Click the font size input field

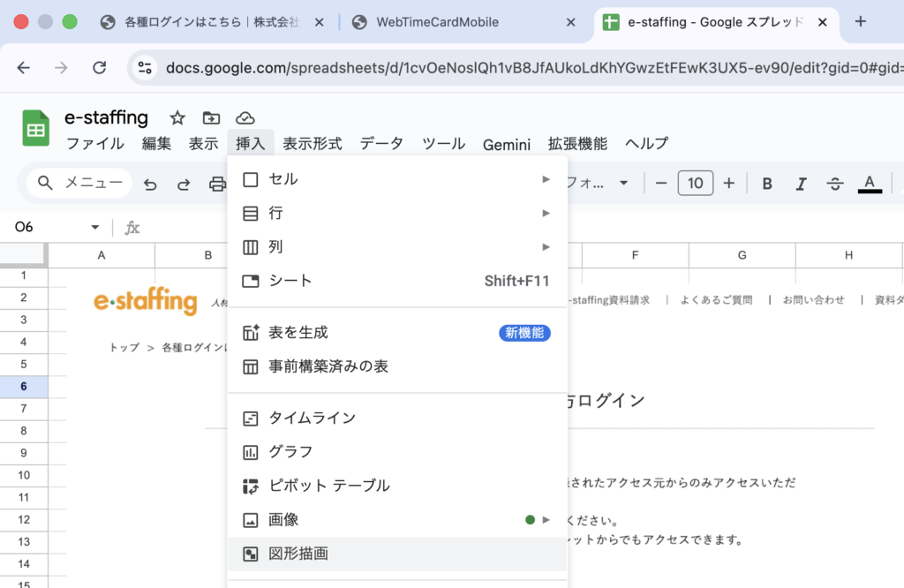(695, 184)
